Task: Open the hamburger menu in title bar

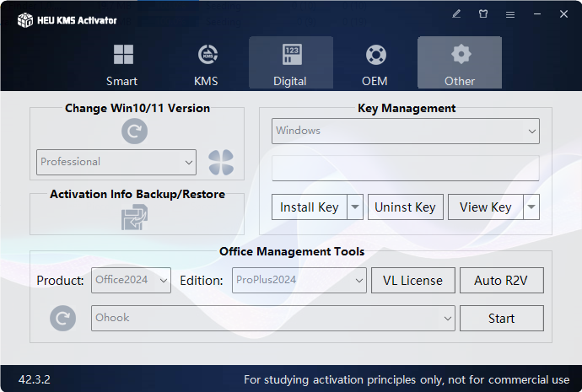Action: (510, 14)
